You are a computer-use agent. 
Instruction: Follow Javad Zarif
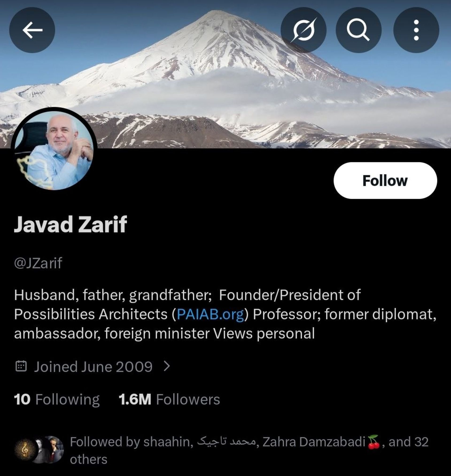tap(385, 180)
